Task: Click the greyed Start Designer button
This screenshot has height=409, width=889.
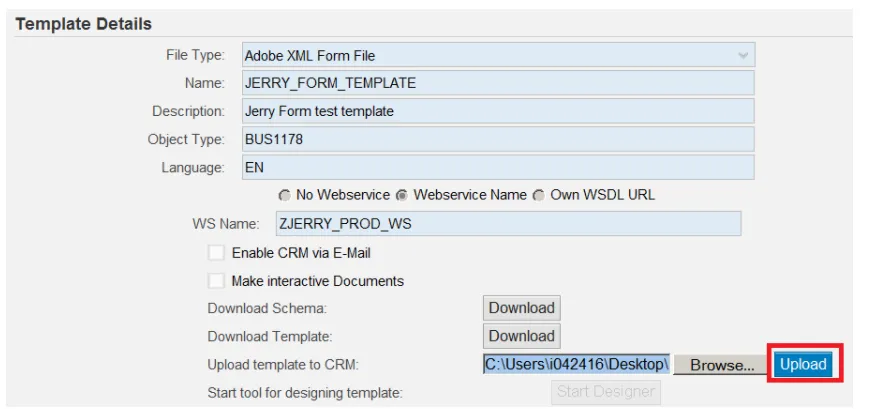Action: (606, 391)
